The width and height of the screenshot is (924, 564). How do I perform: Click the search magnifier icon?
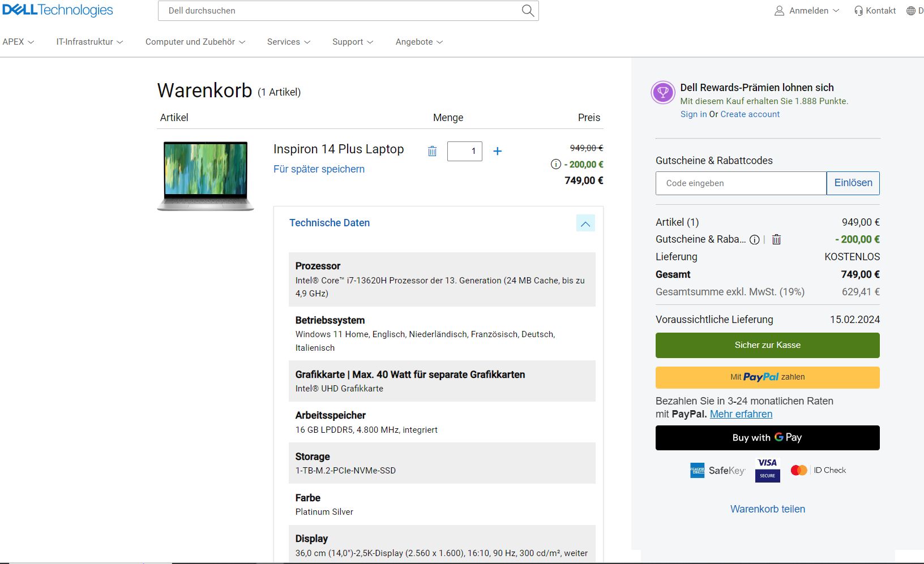coord(528,10)
